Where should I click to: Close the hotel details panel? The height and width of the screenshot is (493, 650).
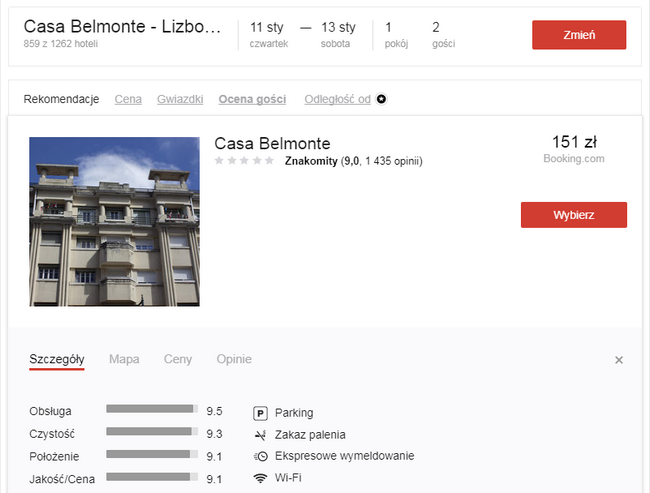[x=619, y=360]
